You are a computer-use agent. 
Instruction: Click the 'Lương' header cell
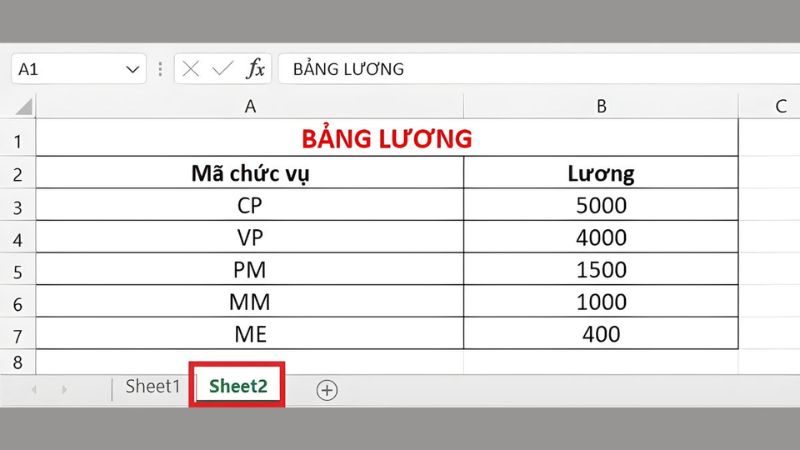coord(601,173)
